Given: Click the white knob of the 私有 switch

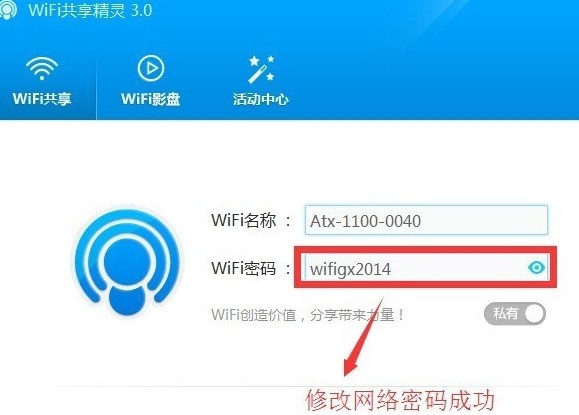Looking at the screenshot, I should click(534, 314).
